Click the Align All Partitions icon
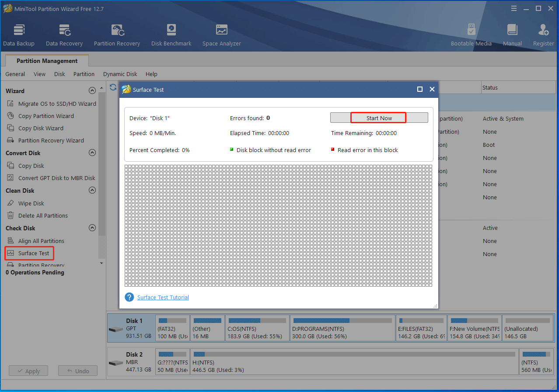The width and height of the screenshot is (559, 392). 10,241
